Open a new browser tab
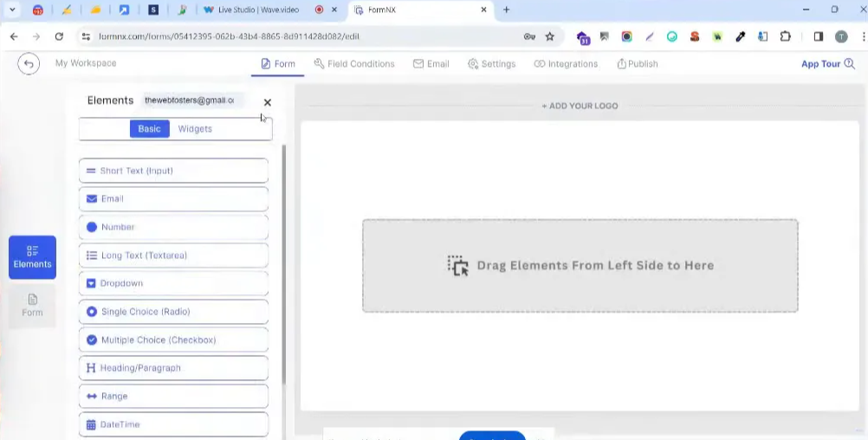Viewport: 868px width, 440px height. pyautogui.click(x=506, y=10)
